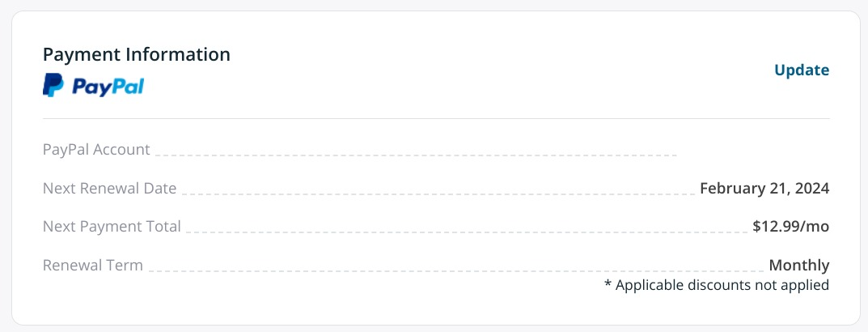Click the PayPal wordmark text
The image size is (868, 332).
pyautogui.click(x=108, y=86)
